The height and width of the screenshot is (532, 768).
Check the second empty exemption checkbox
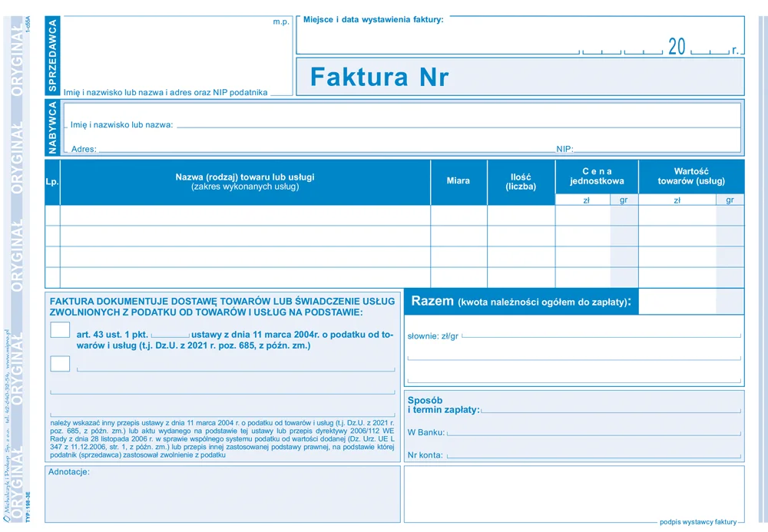click(x=60, y=364)
